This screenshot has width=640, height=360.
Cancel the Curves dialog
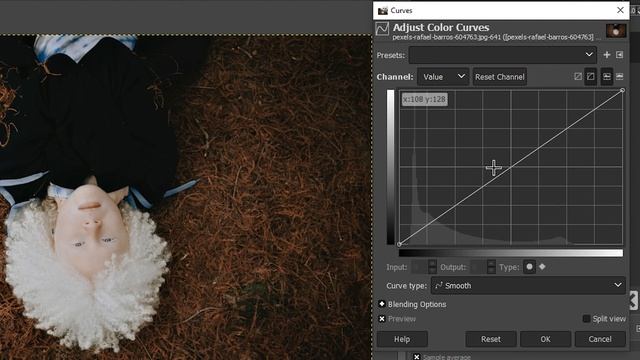pos(600,339)
